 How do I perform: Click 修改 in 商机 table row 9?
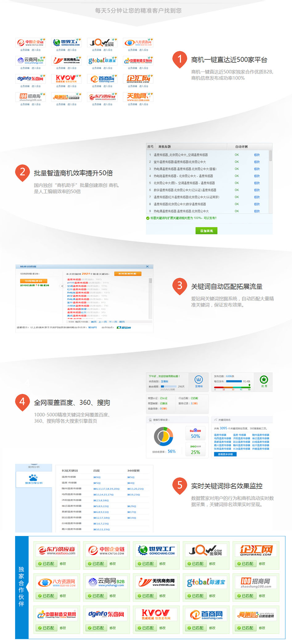257,211
